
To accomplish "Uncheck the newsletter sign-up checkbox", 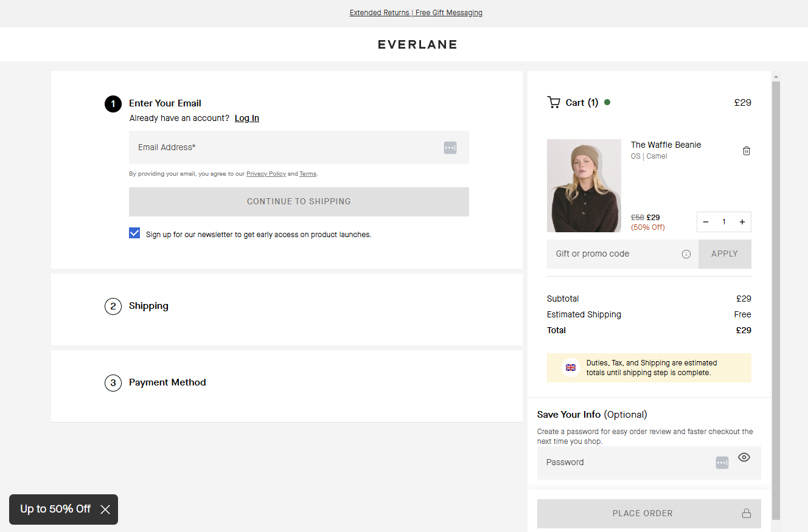I will [x=134, y=233].
